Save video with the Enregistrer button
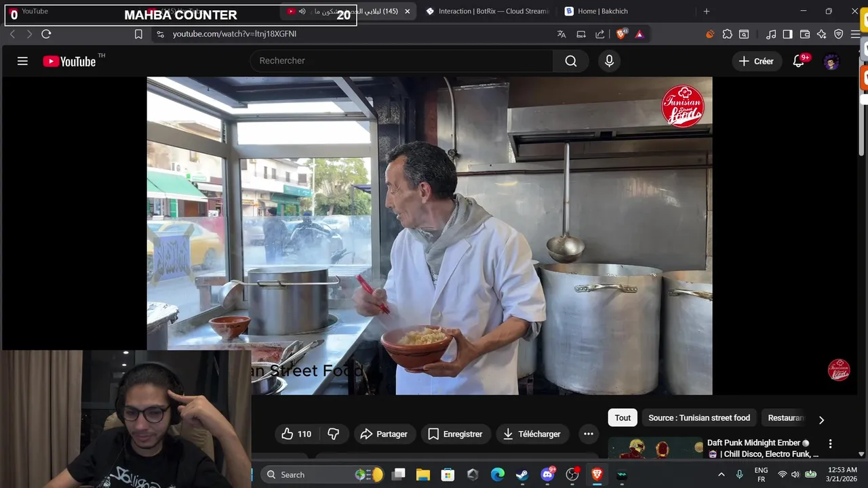The height and width of the screenshot is (488, 868). click(455, 434)
